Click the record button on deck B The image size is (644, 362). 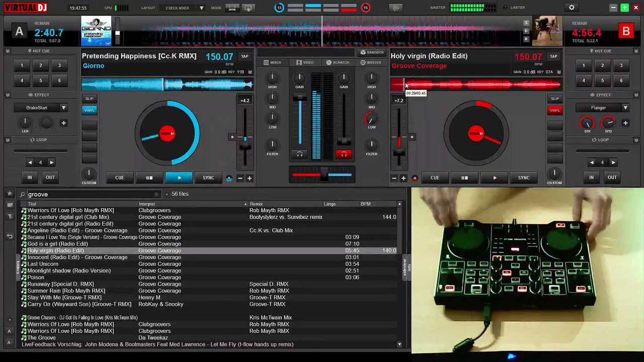click(x=415, y=178)
